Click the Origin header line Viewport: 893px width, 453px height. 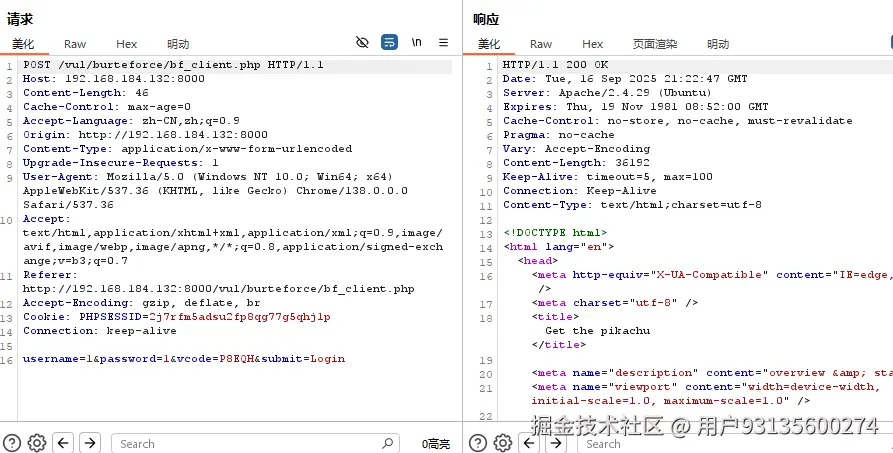(145, 134)
